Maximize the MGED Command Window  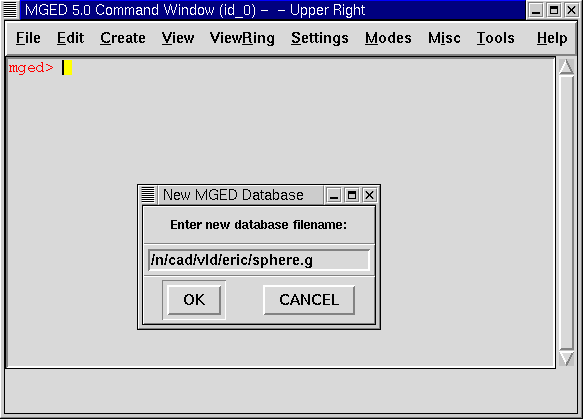coord(554,10)
